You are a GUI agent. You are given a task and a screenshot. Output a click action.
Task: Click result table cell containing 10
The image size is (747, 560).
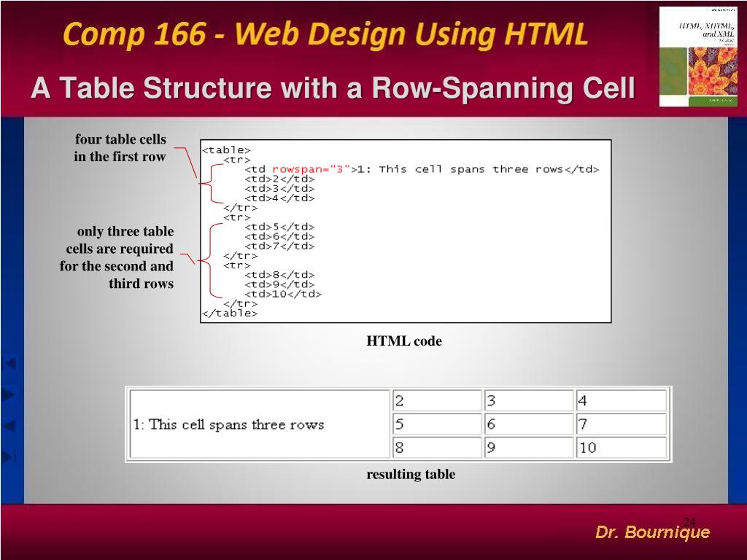tap(622, 448)
